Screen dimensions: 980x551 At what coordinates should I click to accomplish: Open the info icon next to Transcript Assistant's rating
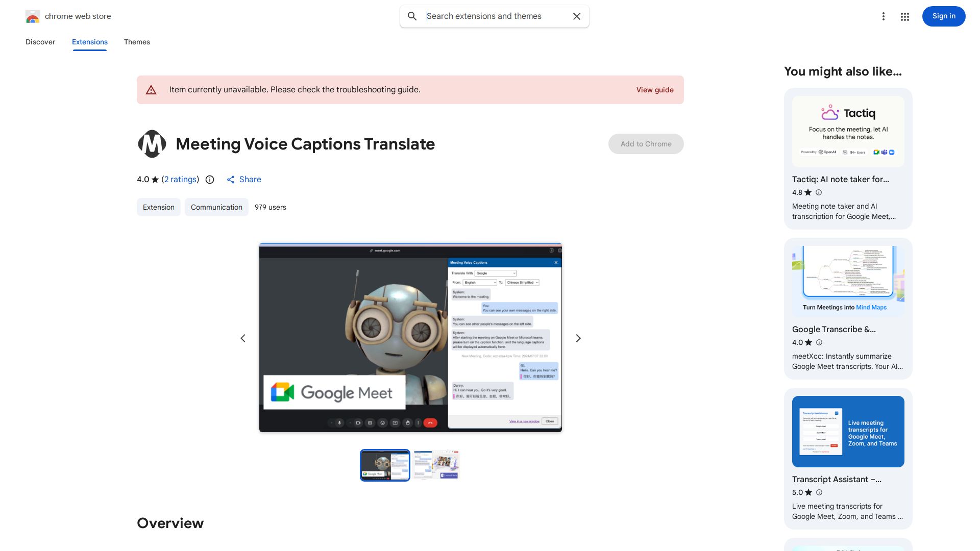click(819, 492)
